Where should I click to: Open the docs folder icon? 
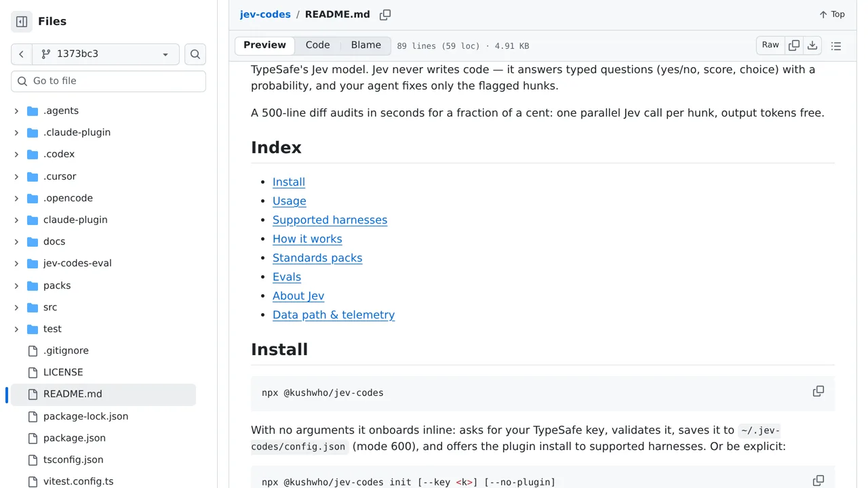[x=33, y=242]
